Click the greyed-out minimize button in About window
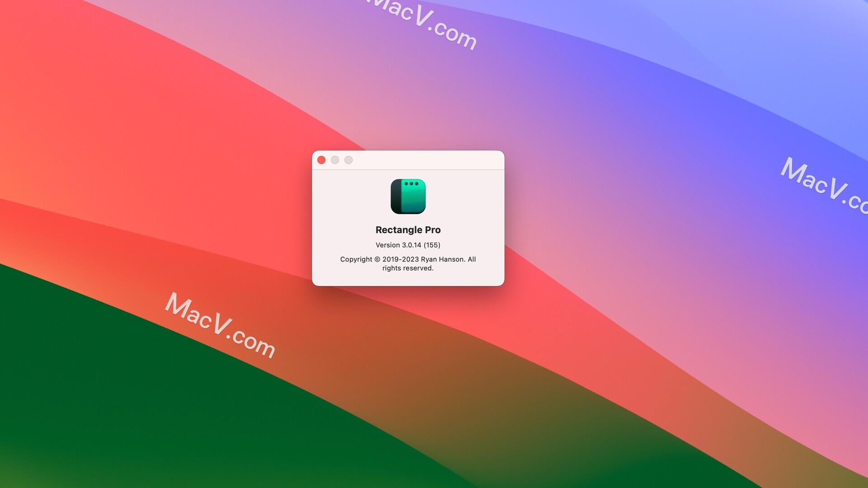Viewport: 868px width, 488px height. [335, 160]
